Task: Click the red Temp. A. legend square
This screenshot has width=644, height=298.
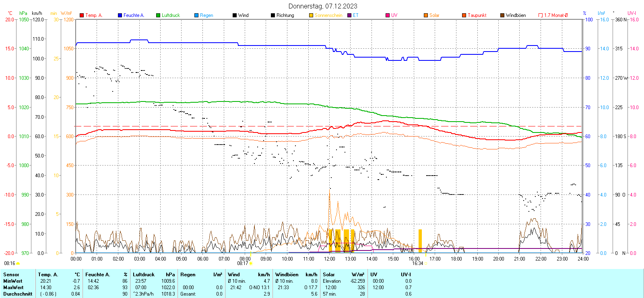Action: click(x=82, y=15)
